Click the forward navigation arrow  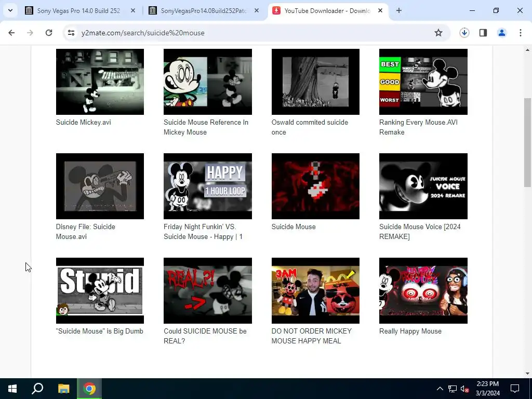tap(30, 33)
